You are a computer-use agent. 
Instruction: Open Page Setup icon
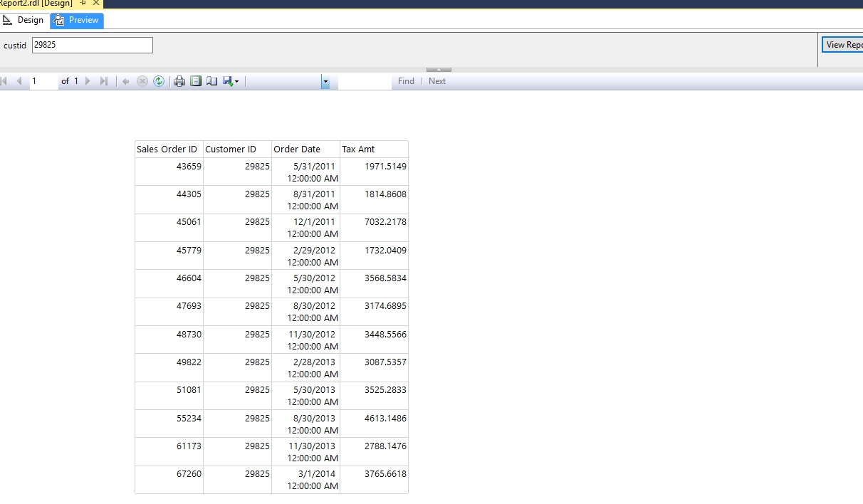coord(211,81)
